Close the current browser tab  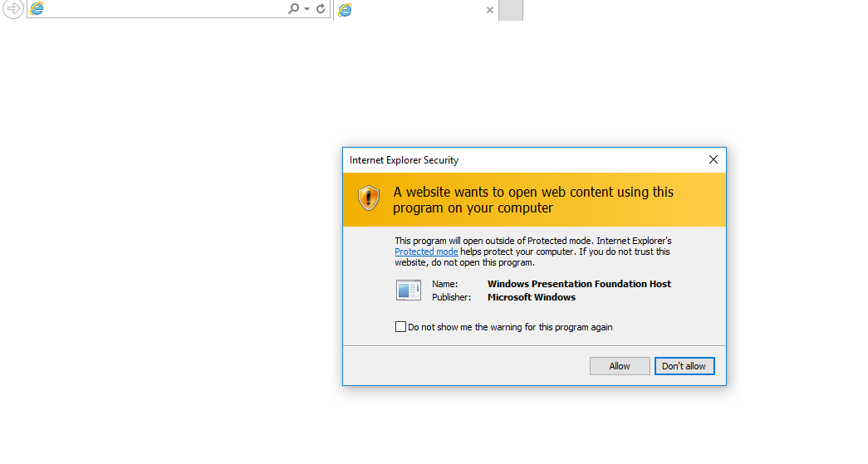(x=489, y=10)
